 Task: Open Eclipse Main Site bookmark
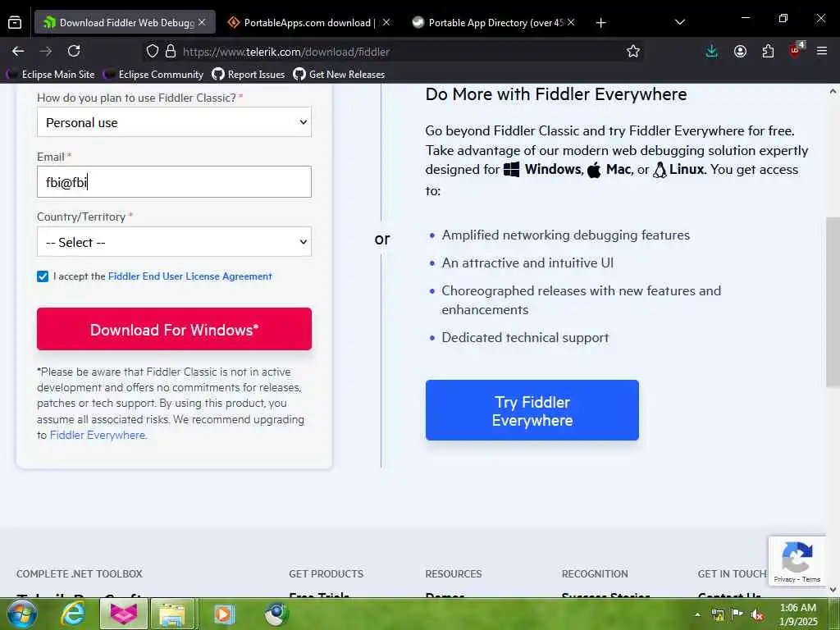[x=52, y=75]
